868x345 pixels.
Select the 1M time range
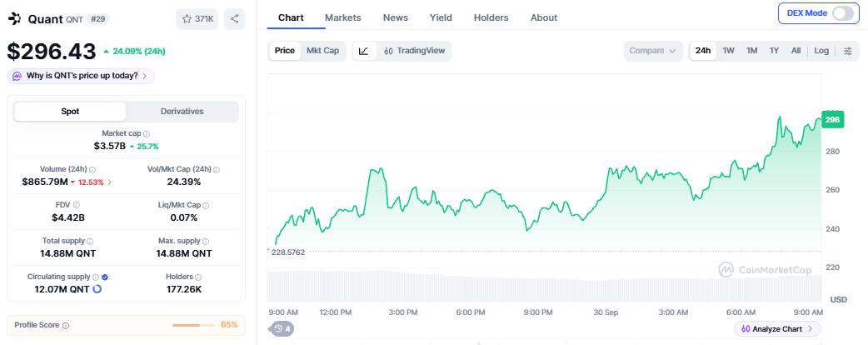[751, 51]
